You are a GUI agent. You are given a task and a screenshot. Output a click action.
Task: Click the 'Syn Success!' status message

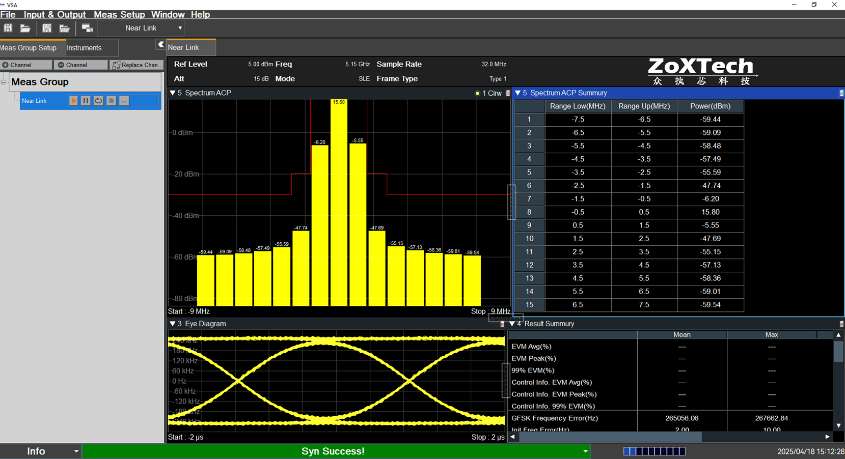333,451
